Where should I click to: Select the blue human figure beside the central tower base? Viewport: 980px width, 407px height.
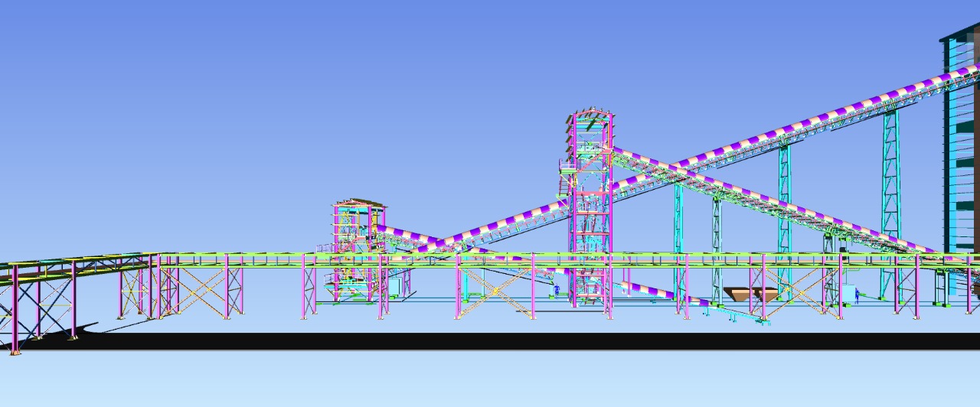[x=557, y=291]
